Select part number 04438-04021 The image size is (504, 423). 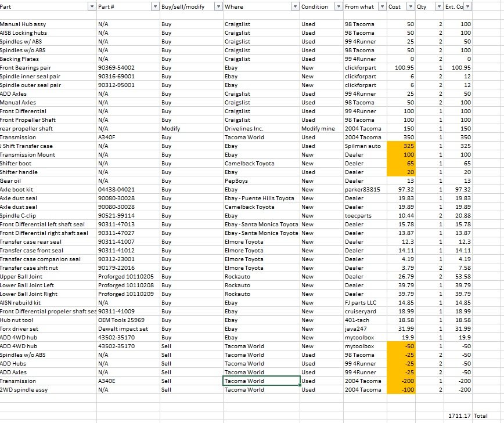click(128, 189)
